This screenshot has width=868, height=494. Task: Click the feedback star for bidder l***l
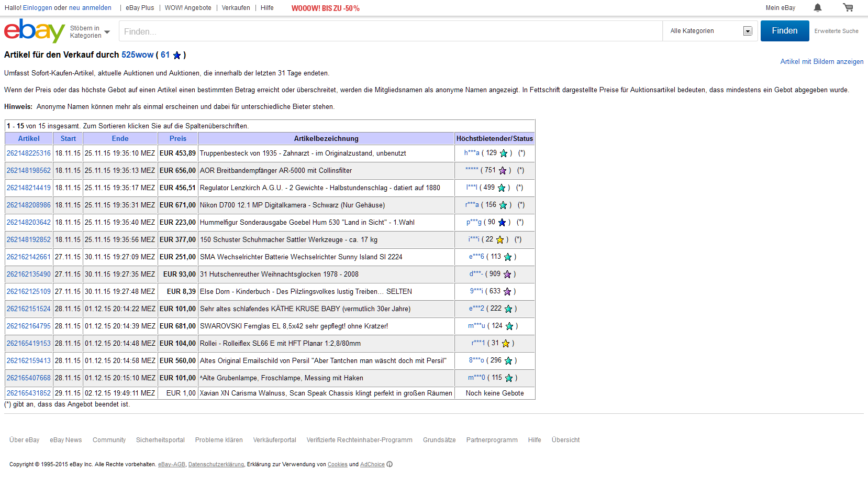[502, 188]
